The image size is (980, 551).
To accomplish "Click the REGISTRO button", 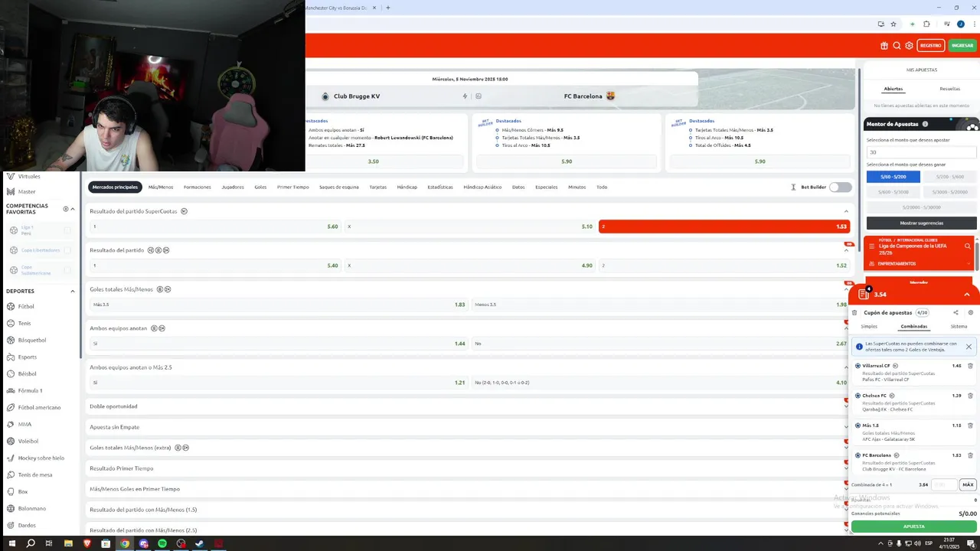I will [x=931, y=45].
